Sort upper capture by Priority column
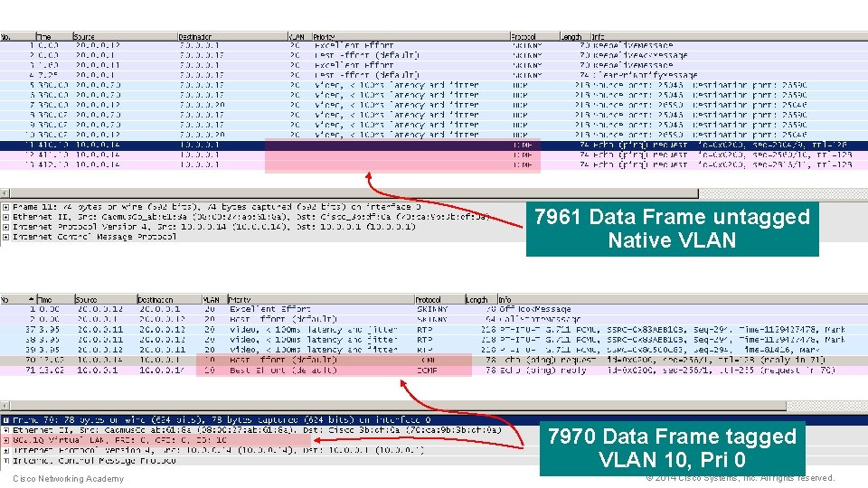The image size is (868, 488). pyautogui.click(x=410, y=36)
